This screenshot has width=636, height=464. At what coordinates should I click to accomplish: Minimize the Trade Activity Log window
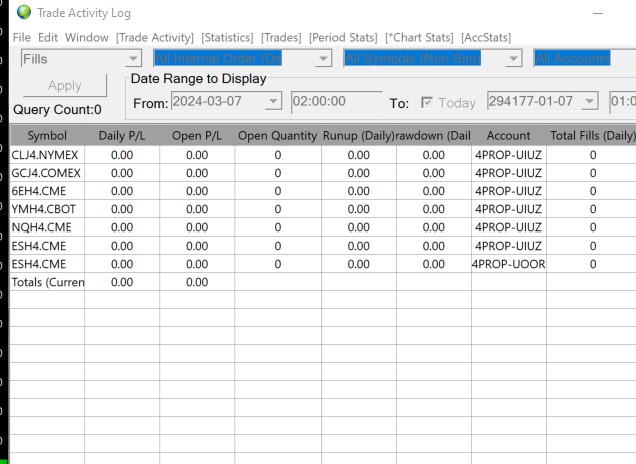598,13
